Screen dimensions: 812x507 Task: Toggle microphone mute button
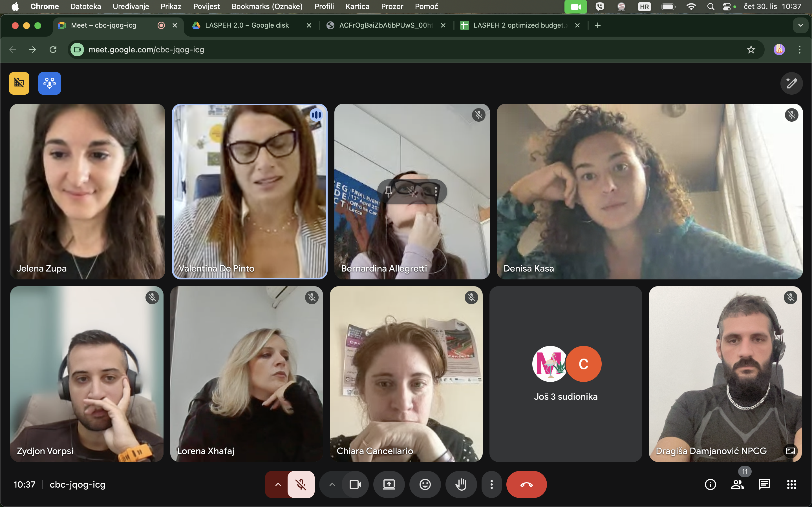[x=301, y=484]
